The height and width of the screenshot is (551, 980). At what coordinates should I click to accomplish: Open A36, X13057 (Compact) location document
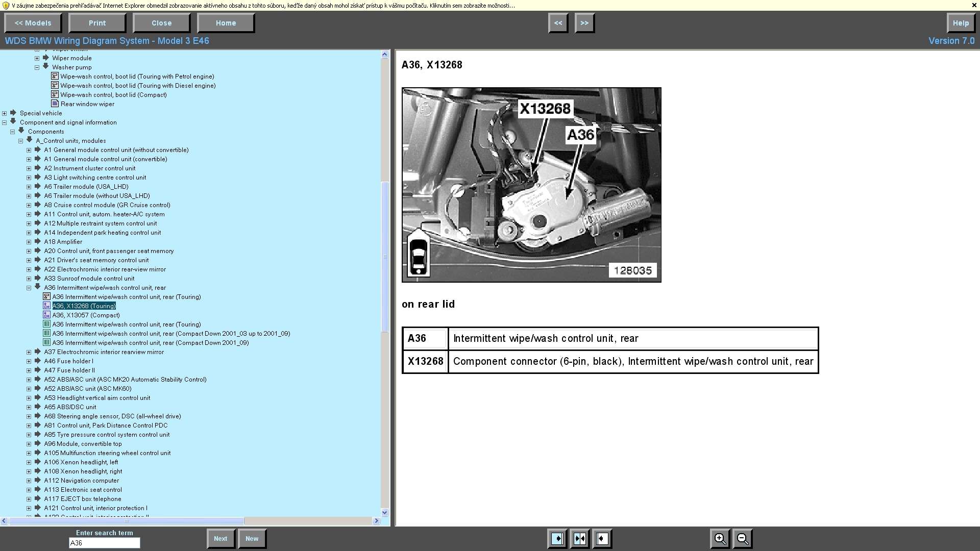pyautogui.click(x=86, y=315)
